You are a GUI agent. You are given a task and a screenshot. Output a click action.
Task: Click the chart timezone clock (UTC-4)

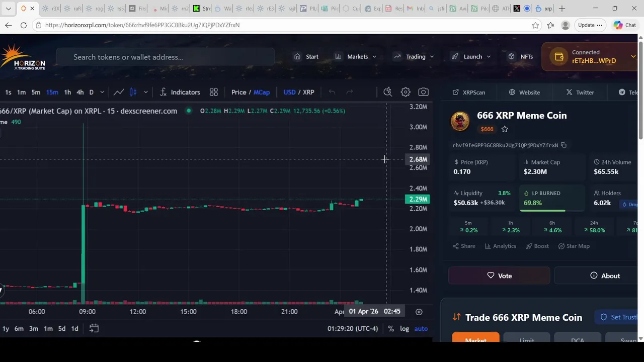click(x=352, y=329)
